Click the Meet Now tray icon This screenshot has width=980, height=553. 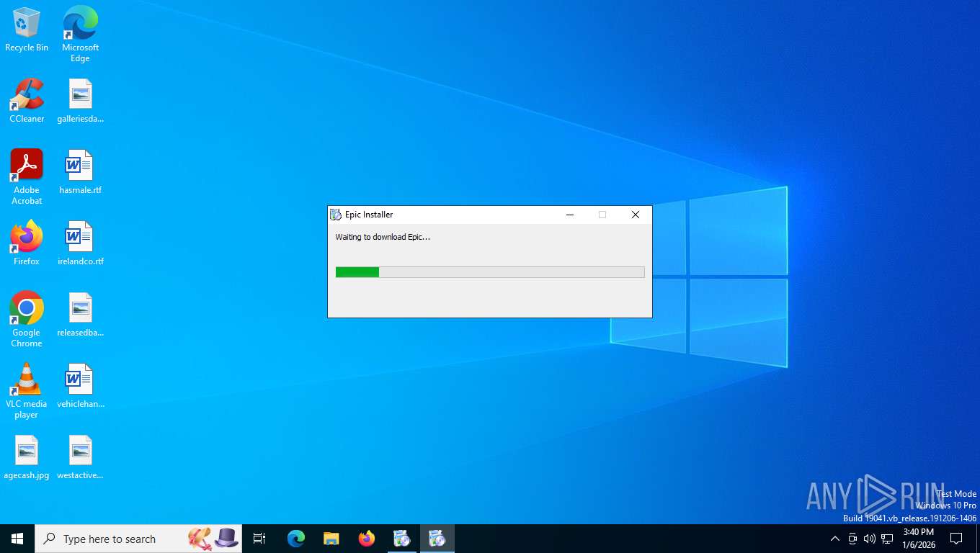[852, 539]
